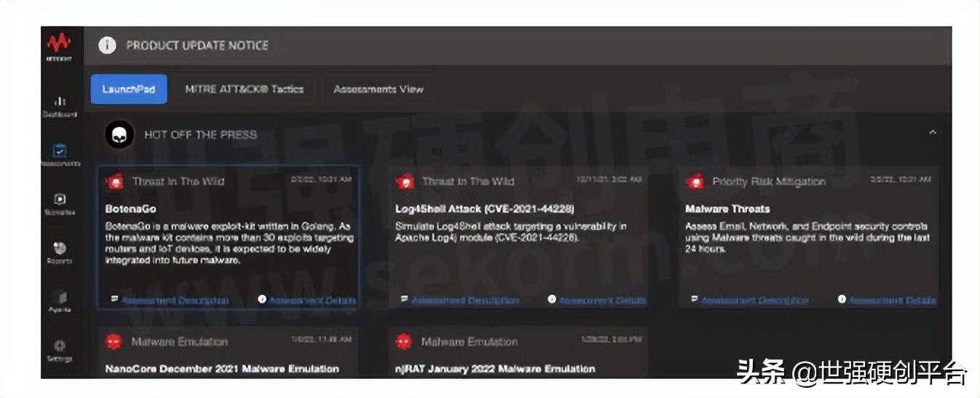Open the Assessments sidebar icon

click(60, 151)
